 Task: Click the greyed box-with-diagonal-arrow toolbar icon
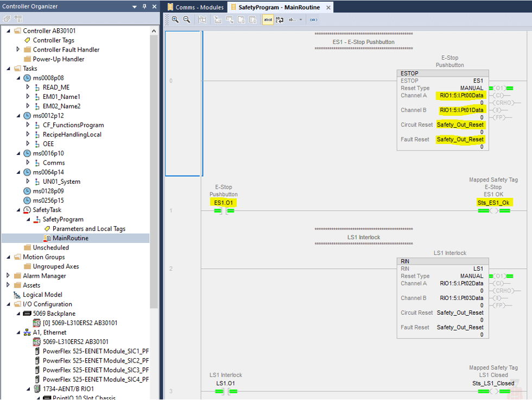point(230,20)
